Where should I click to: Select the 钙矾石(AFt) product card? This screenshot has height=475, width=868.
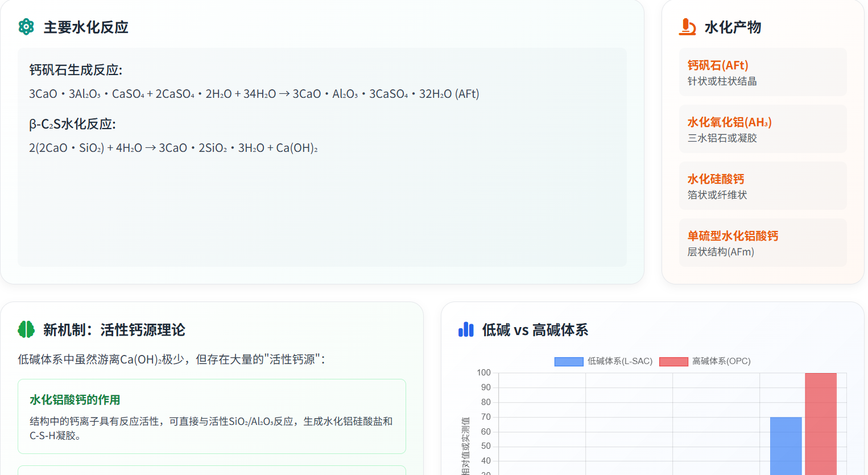pos(762,72)
